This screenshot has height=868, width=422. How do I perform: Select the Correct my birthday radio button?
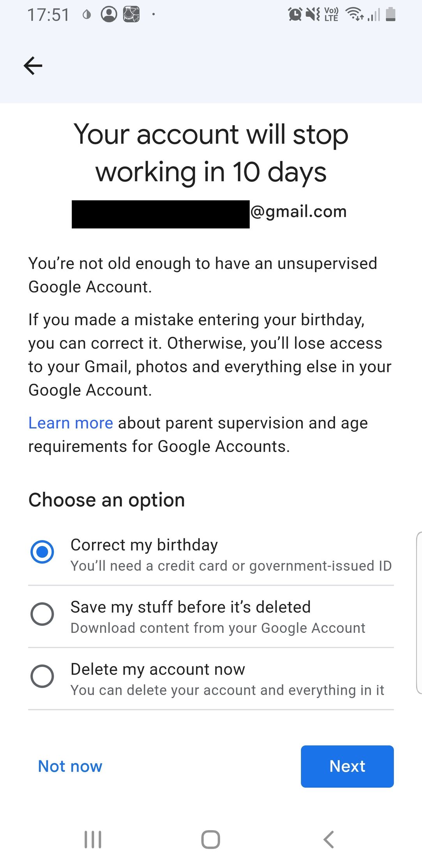coord(42,552)
